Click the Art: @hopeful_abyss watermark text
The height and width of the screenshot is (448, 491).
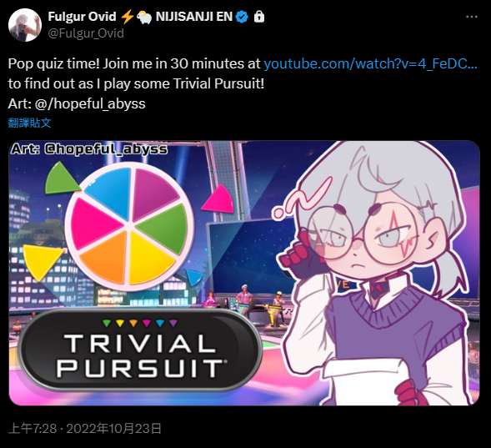[x=89, y=148]
